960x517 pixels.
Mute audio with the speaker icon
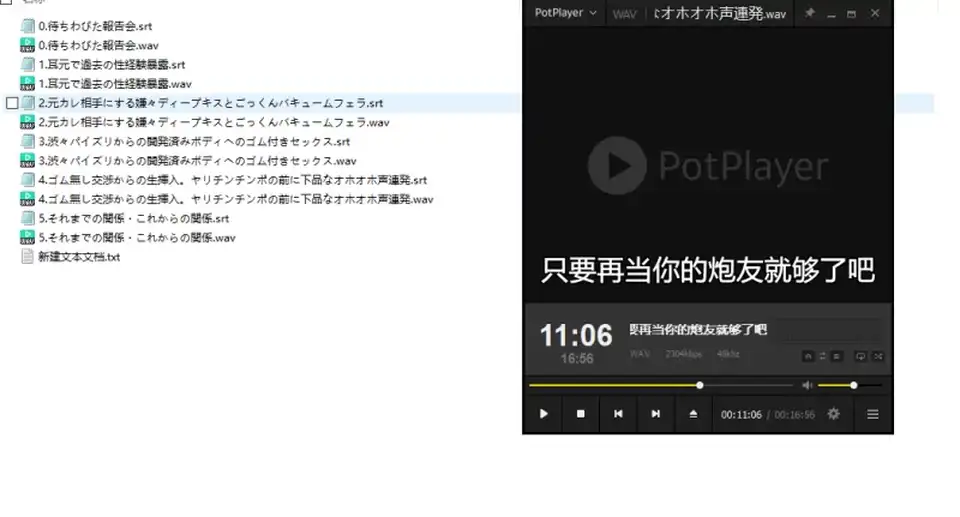click(808, 385)
